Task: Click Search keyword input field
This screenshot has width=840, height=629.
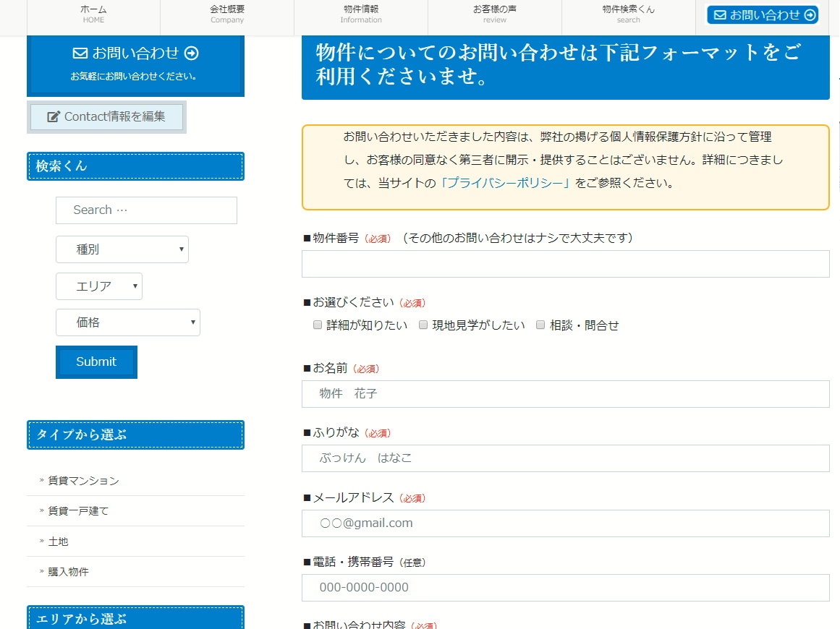Action: (x=146, y=210)
